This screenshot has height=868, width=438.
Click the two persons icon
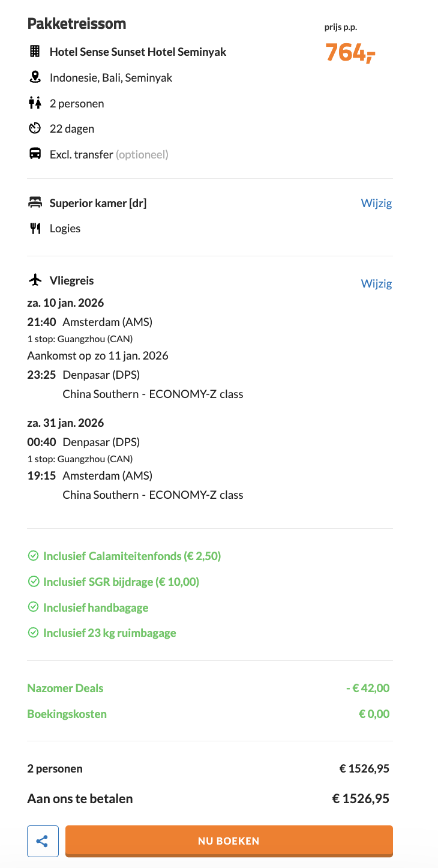(x=34, y=103)
